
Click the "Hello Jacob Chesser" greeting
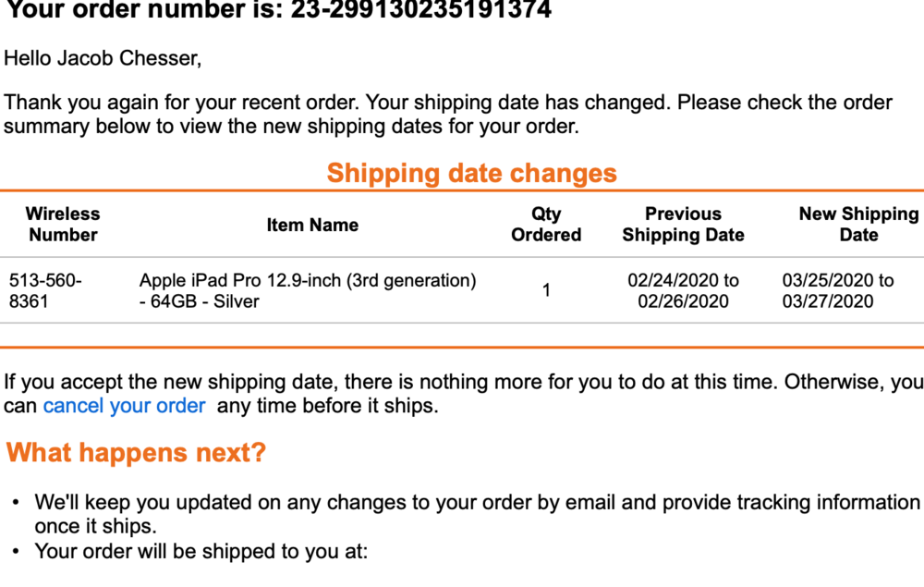click(103, 58)
